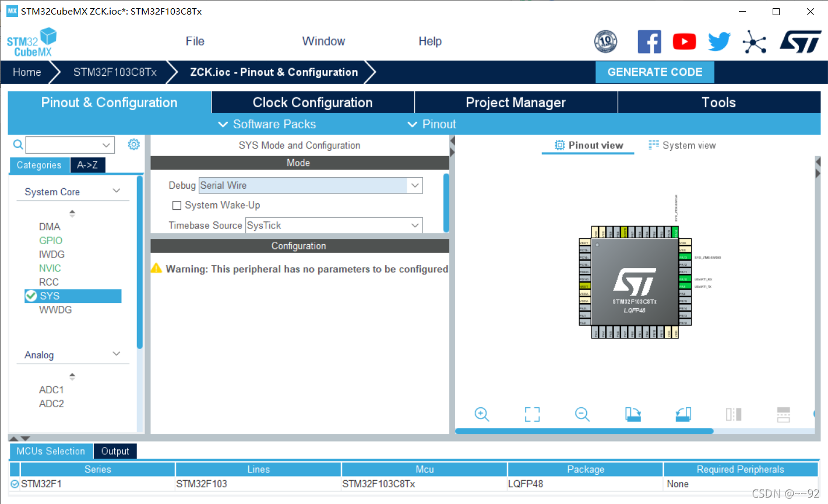Screen dimensions: 828x504
Task: Open the Output tab
Action: tap(115, 451)
